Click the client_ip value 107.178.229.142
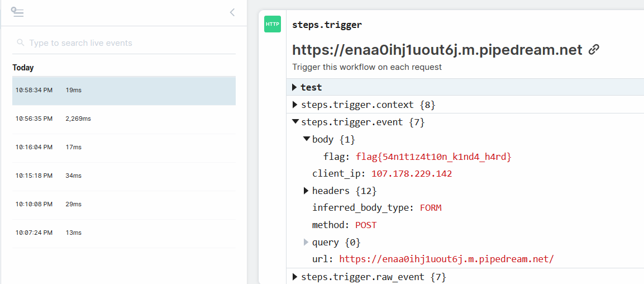Viewport: 644px width, 284px height. [412, 174]
